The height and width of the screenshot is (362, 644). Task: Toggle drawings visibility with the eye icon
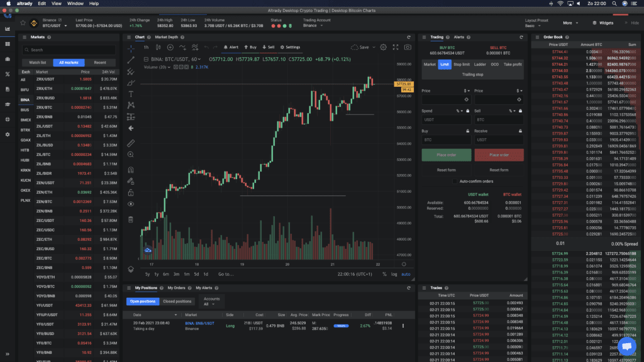(131, 204)
